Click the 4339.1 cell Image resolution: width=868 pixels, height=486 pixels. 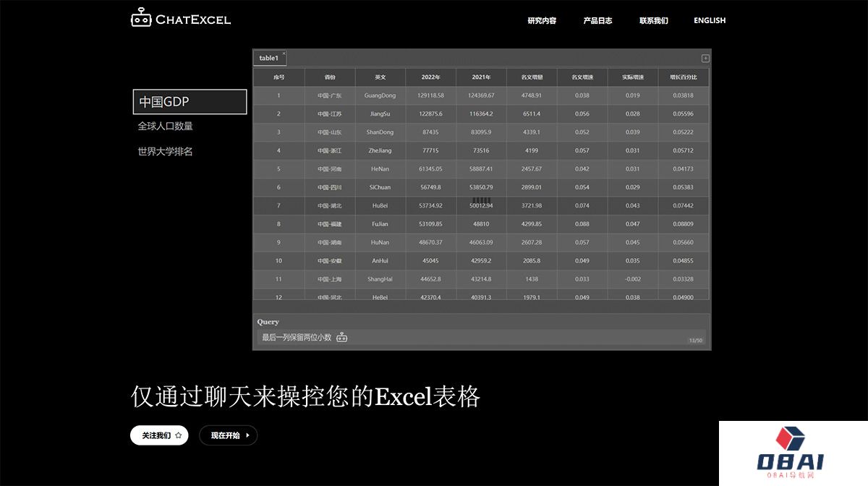click(x=532, y=132)
